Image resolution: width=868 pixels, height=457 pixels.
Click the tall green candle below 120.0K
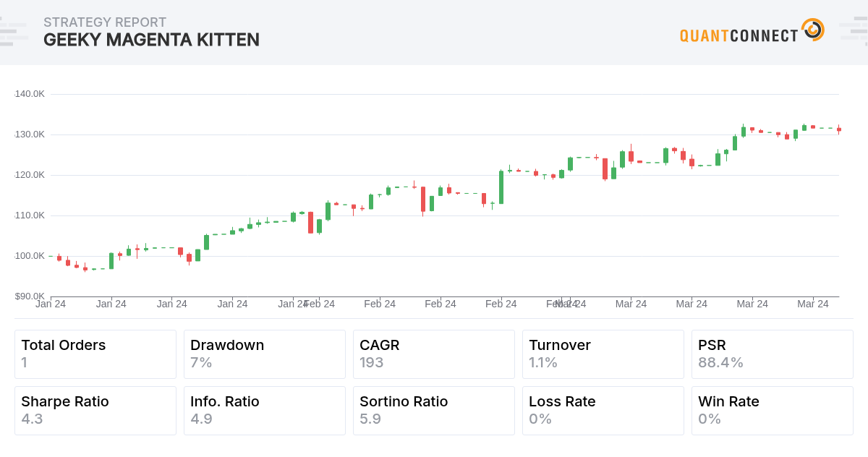501,187
